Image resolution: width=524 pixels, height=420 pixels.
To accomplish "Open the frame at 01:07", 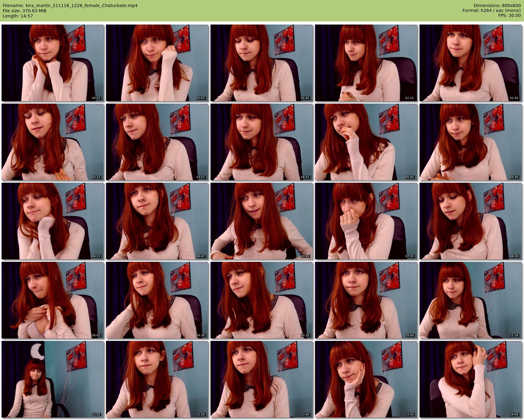I will point(157,63).
